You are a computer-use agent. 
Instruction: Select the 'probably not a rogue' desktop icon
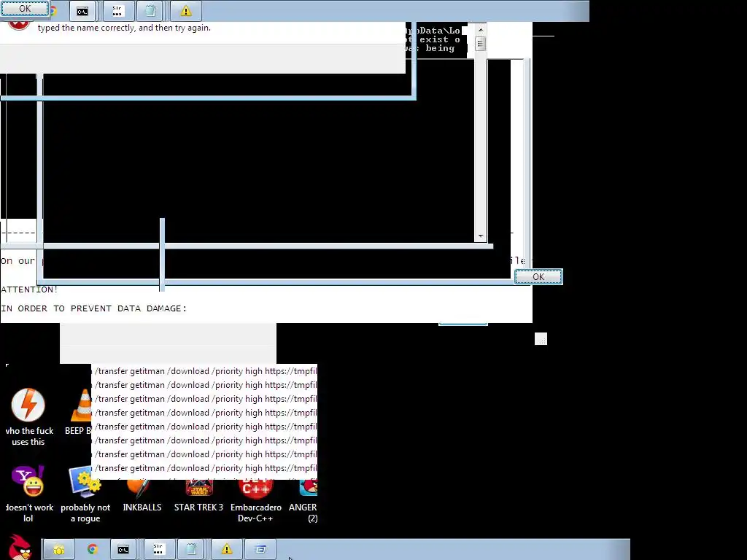coord(85,494)
